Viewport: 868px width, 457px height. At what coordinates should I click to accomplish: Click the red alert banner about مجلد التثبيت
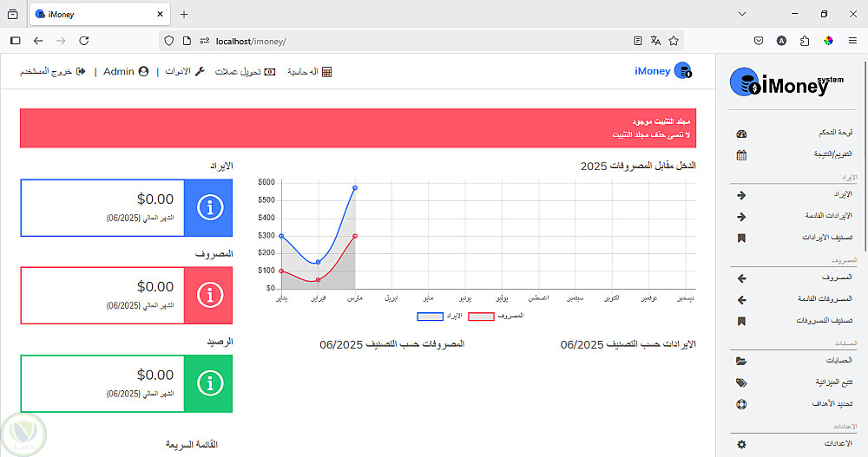tap(358, 127)
